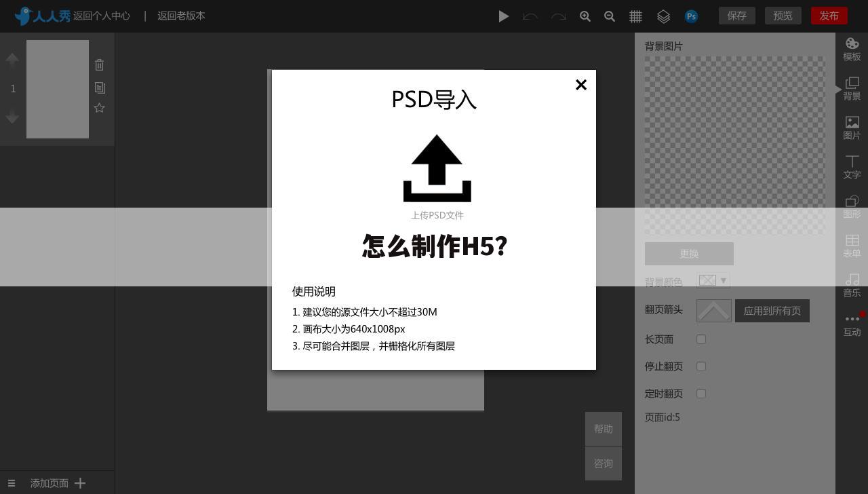
Task: Open the page list menu at bottom left
Action: pos(12,482)
